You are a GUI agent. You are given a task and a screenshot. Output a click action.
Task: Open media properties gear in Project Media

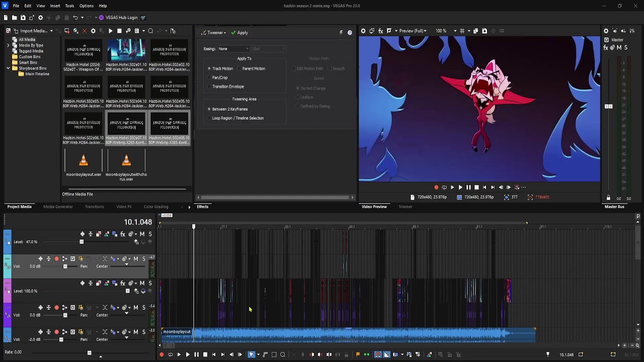[x=93, y=31]
